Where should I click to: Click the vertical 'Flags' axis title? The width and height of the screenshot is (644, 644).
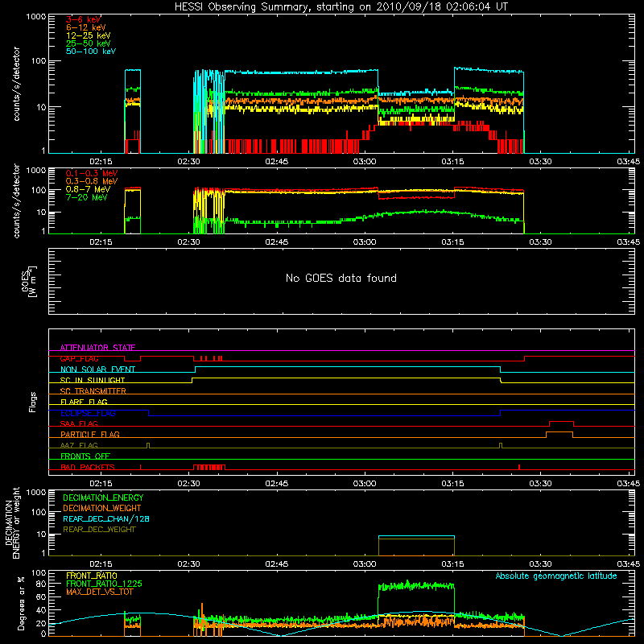(32, 402)
